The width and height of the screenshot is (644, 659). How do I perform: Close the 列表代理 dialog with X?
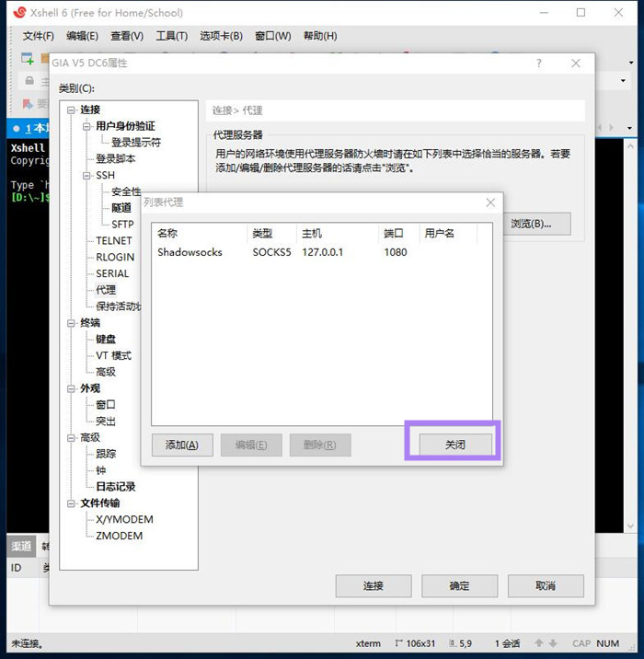pyautogui.click(x=490, y=202)
